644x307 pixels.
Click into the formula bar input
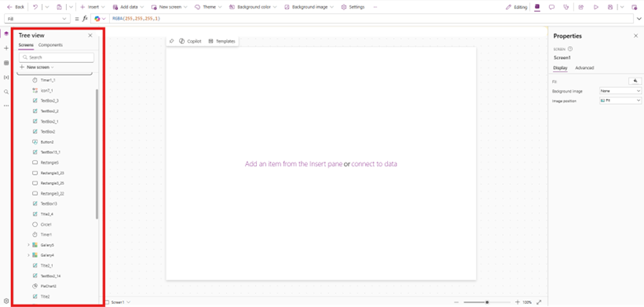pos(372,19)
